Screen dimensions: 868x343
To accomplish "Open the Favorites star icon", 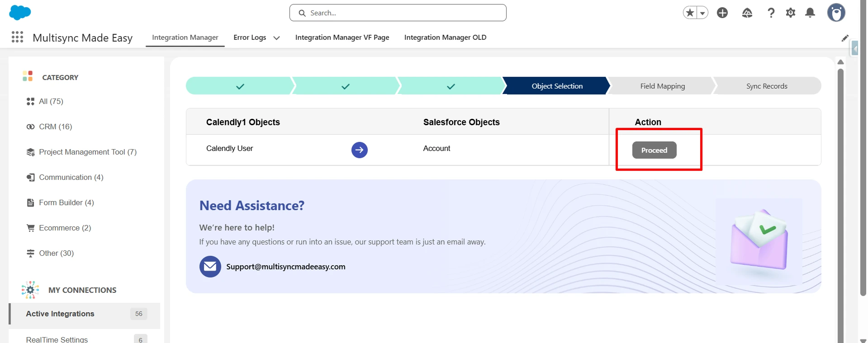I will point(690,13).
